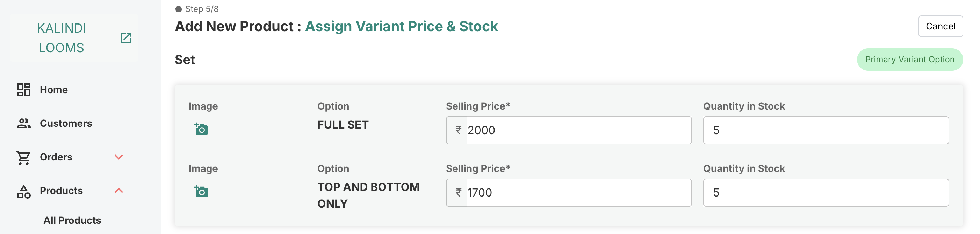Click the Orders shopping cart icon

tap(23, 157)
